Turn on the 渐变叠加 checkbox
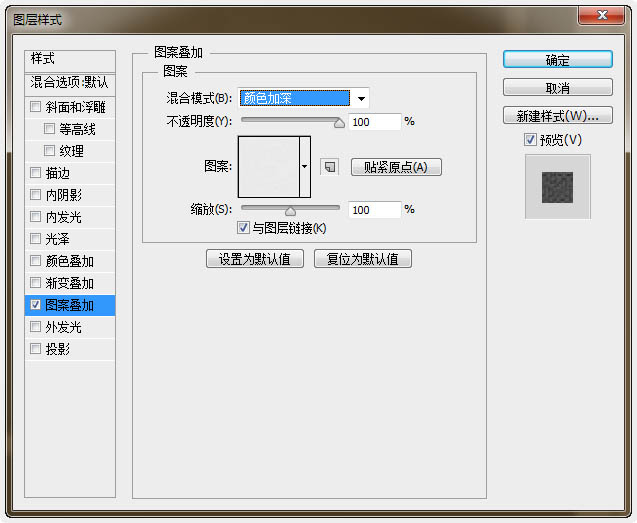The height and width of the screenshot is (523, 637). point(35,282)
